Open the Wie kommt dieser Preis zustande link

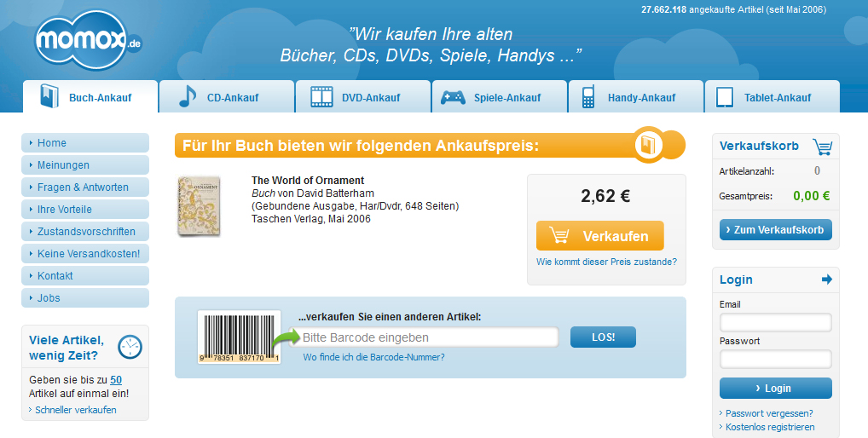(606, 262)
